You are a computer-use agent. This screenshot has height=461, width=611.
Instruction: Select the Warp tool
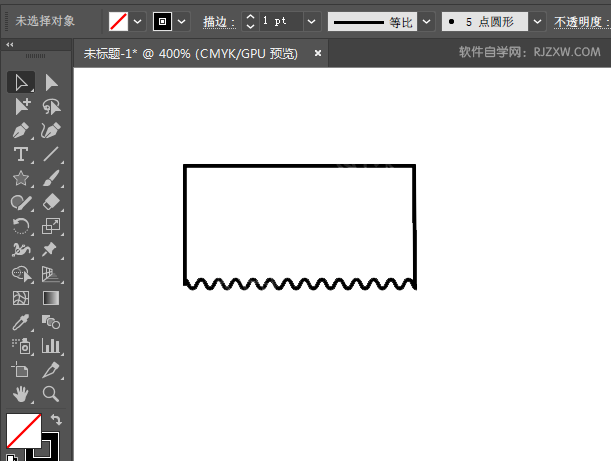tap(21, 250)
